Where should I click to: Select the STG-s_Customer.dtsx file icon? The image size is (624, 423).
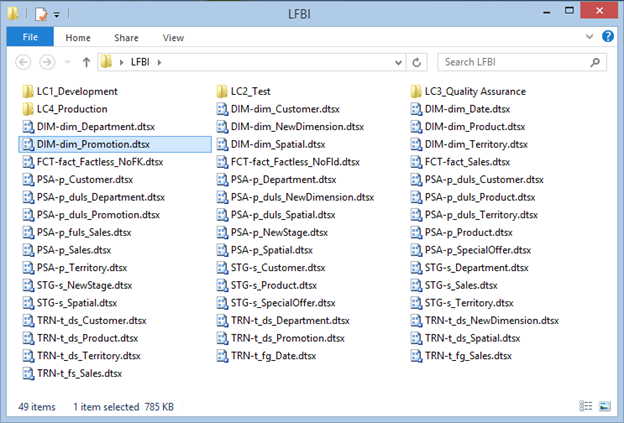222,268
